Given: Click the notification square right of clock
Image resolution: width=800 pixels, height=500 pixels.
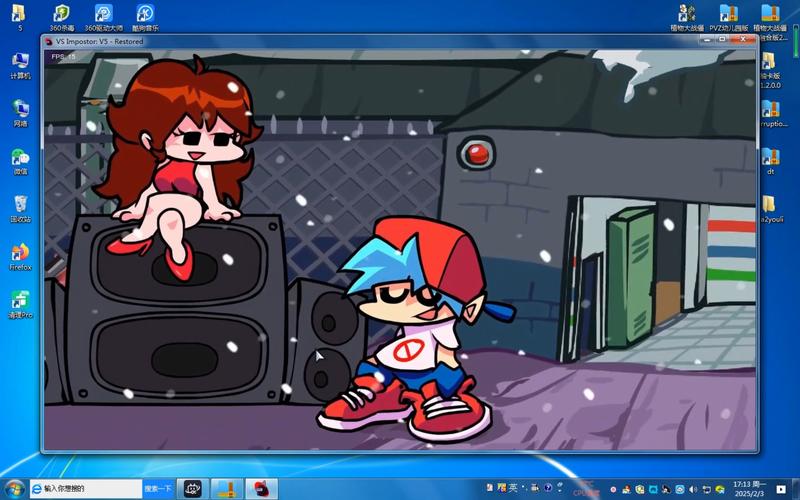Looking at the screenshot, I should [781, 489].
